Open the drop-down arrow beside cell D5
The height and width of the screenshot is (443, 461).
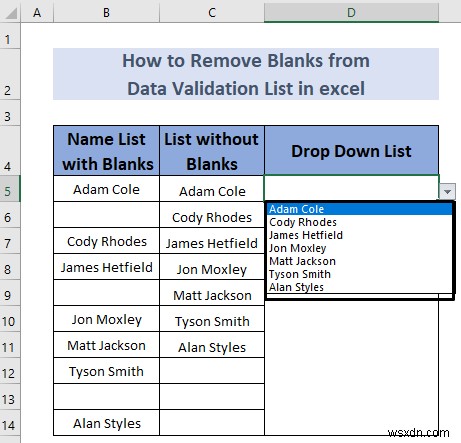(x=447, y=191)
